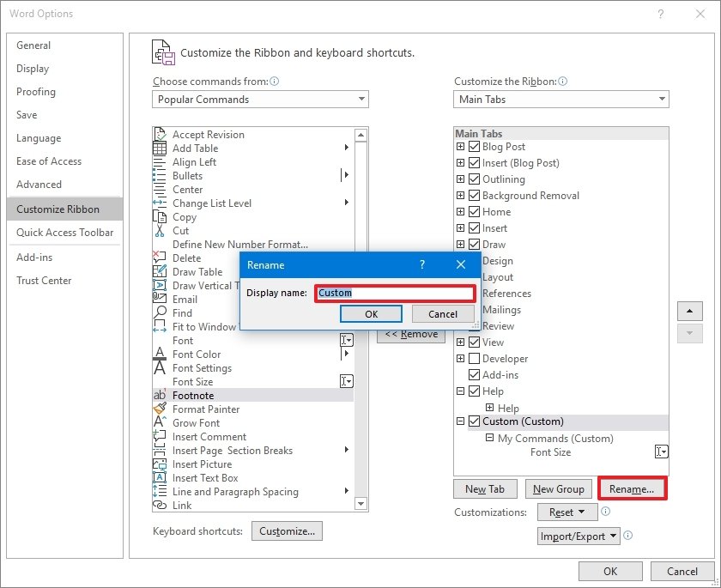Screen dimensions: 721x588
Task: Toggle the Custom (Custom) tab checkbox
Action: tap(474, 421)
